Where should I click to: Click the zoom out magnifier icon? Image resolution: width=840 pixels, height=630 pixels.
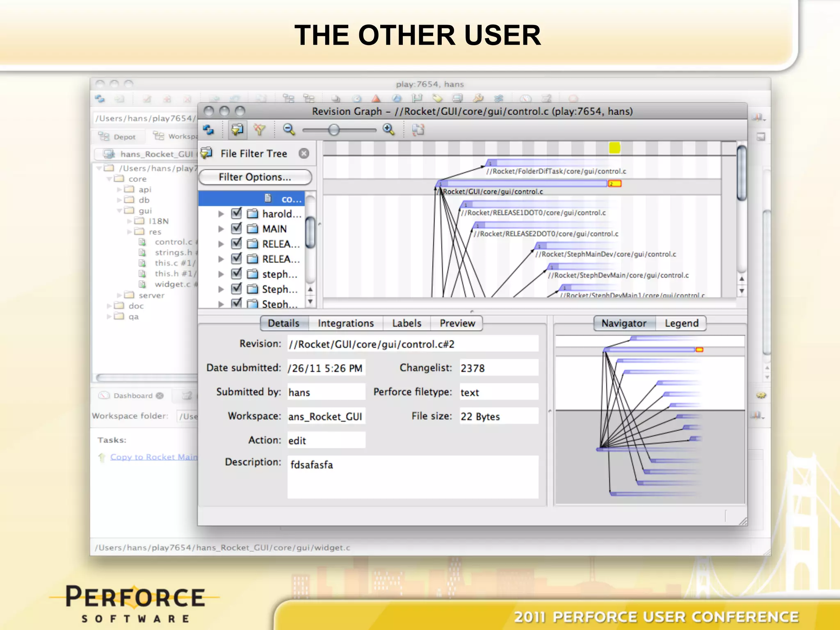(289, 130)
